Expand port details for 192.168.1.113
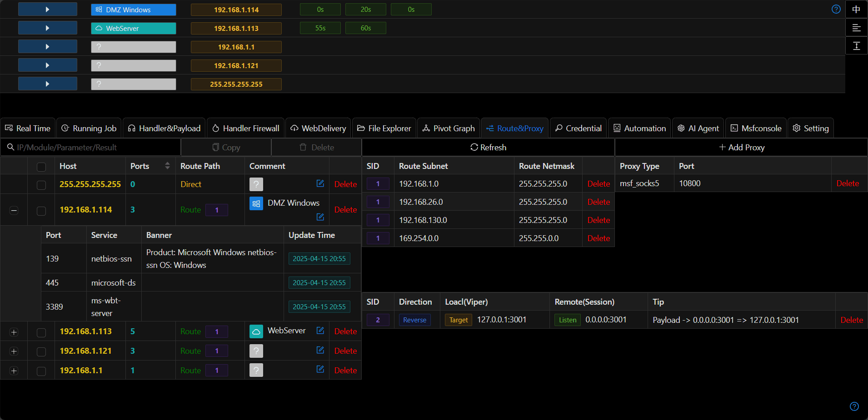This screenshot has height=420, width=868. coord(14,332)
